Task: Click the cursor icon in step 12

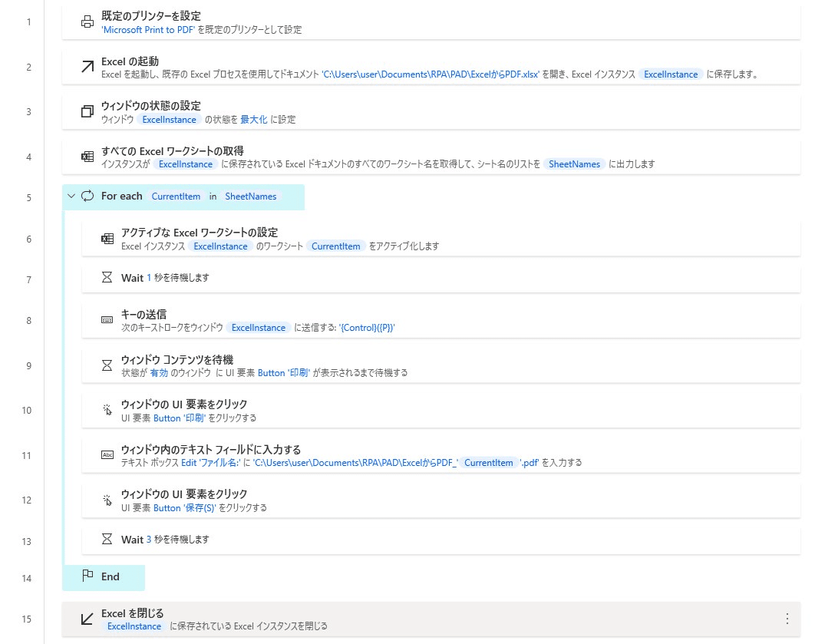Action: (107, 500)
